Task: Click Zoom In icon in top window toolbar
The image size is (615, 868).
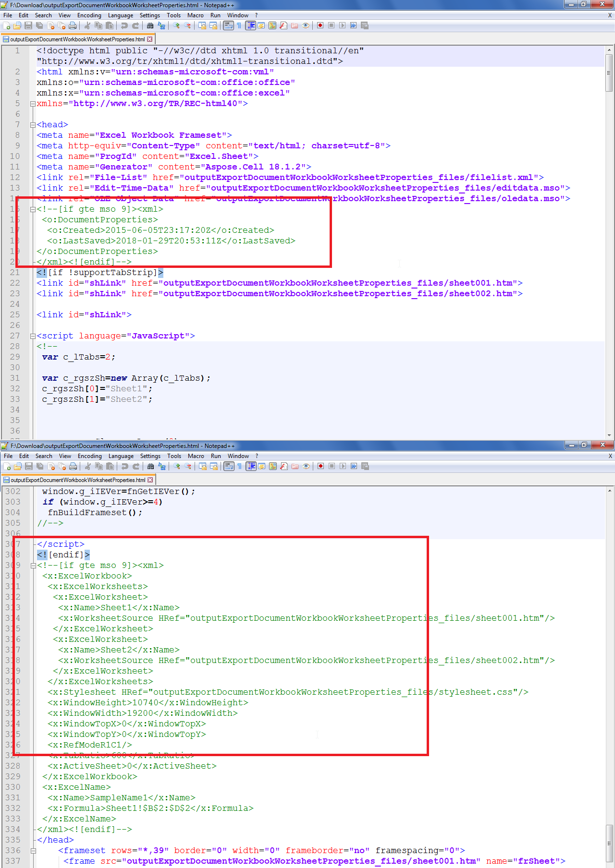Action: [176, 25]
